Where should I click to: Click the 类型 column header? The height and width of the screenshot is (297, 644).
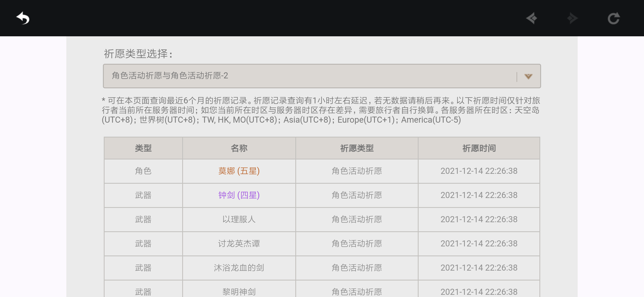(x=143, y=148)
